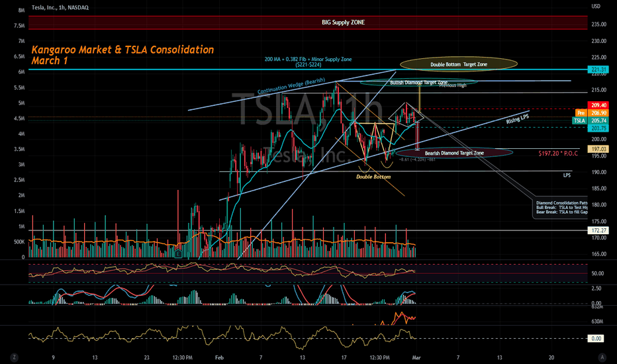Click the 2.50 indicator scale label
This screenshot has width=617, height=364.
596,289
